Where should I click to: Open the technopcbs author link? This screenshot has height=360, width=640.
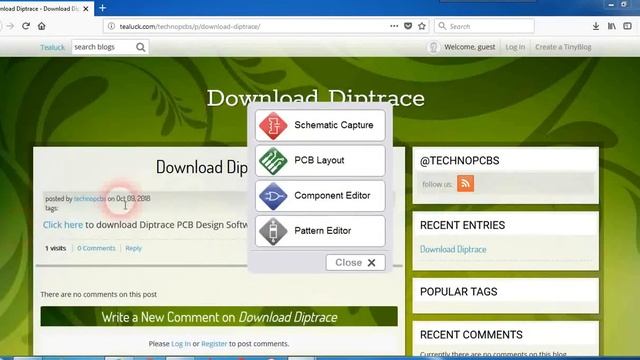pos(90,199)
